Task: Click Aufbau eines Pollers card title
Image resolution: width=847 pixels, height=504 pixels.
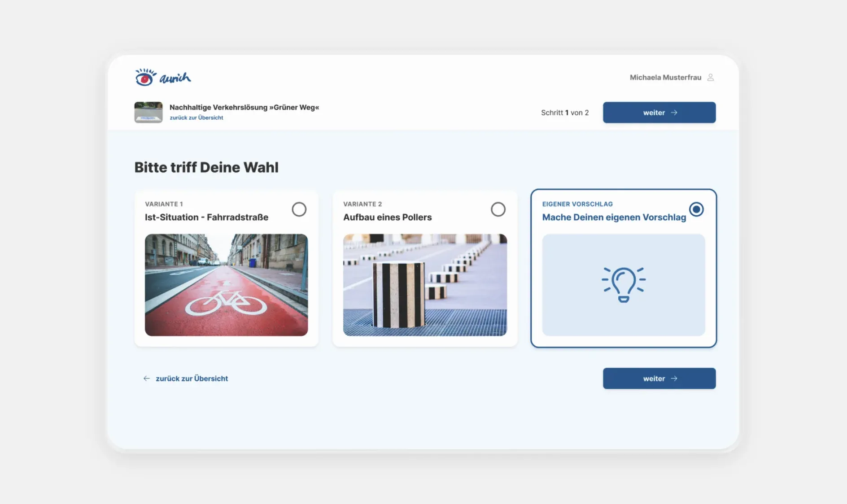Action: 388,217
